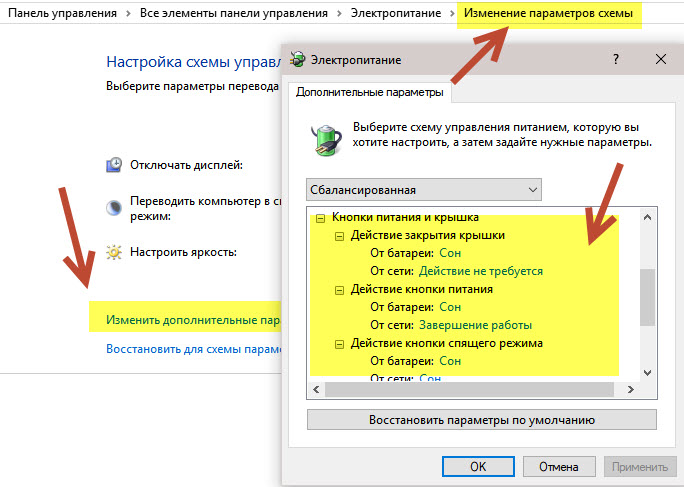684x487 pixels.
Task: Click the scroll up arrow in settings tree
Action: (647, 217)
